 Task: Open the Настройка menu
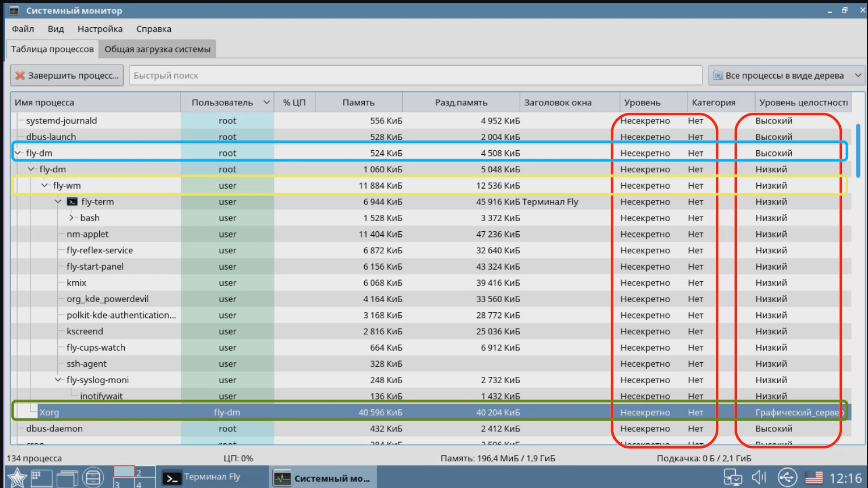point(100,29)
